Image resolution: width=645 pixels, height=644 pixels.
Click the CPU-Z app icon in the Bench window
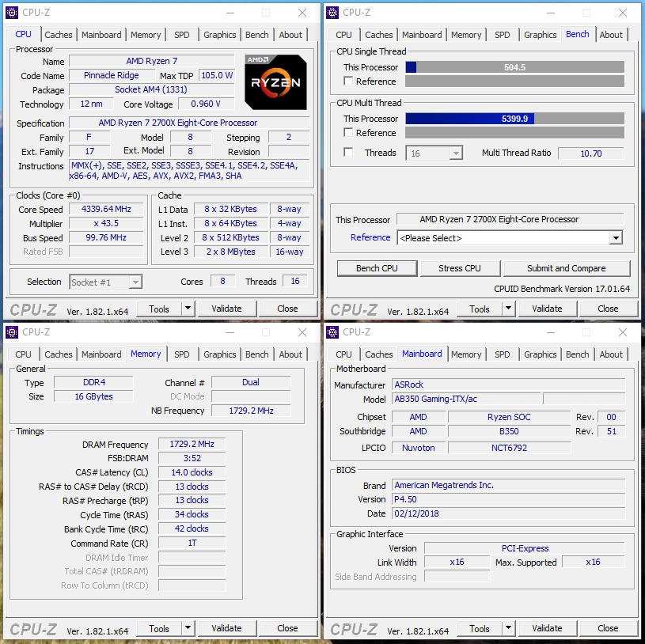pyautogui.click(x=332, y=13)
